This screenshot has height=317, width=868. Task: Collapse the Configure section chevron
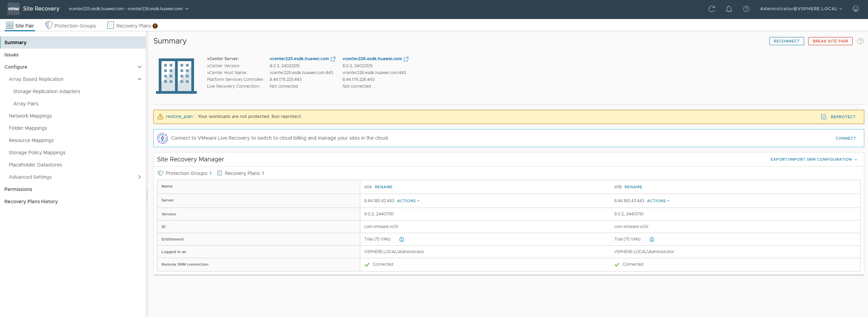(140, 67)
